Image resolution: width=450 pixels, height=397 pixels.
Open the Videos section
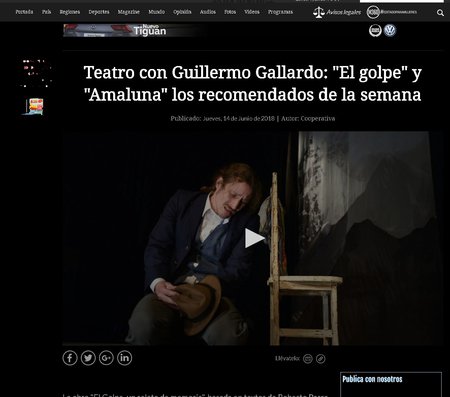(x=252, y=12)
